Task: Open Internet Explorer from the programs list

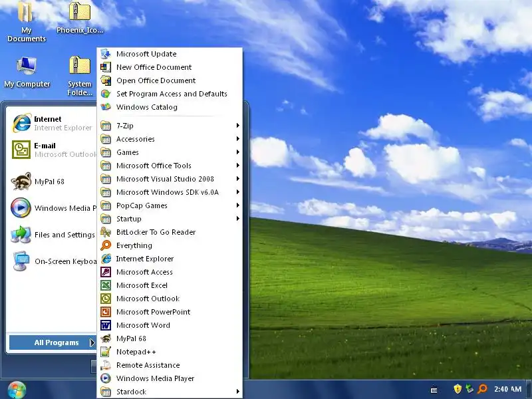Action: tap(170, 259)
